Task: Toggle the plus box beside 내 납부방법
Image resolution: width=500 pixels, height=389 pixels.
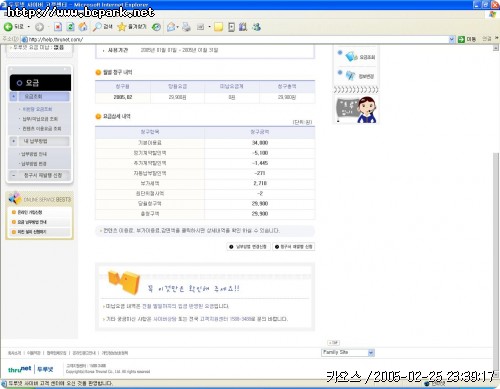Action: 13,141
